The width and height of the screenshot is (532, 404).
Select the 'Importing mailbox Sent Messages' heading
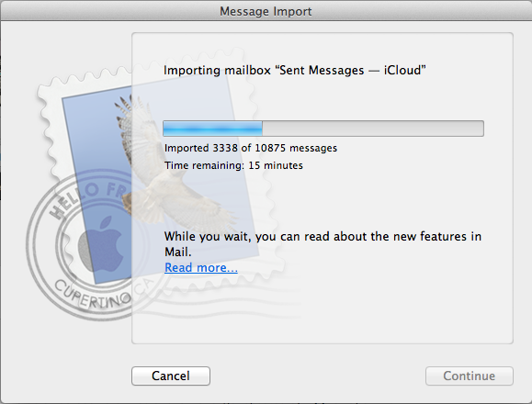point(295,70)
